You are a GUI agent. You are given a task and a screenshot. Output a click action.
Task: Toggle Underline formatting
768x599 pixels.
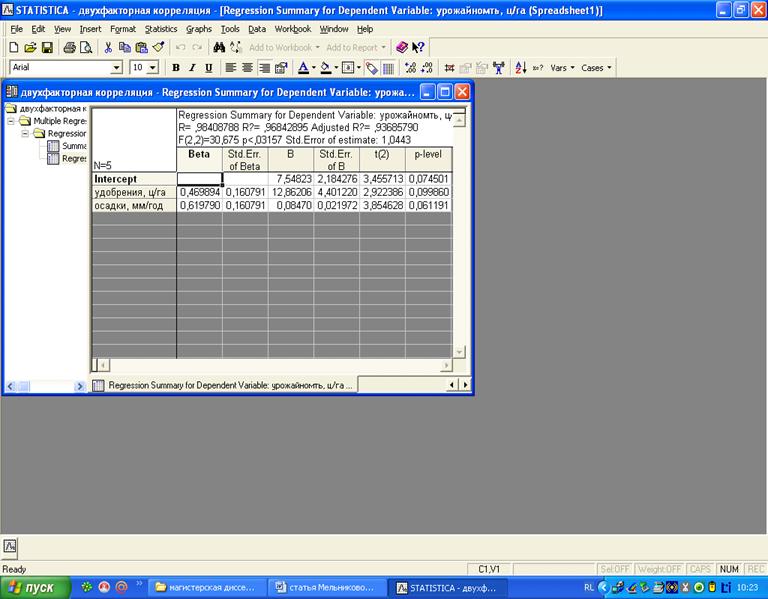(208, 68)
